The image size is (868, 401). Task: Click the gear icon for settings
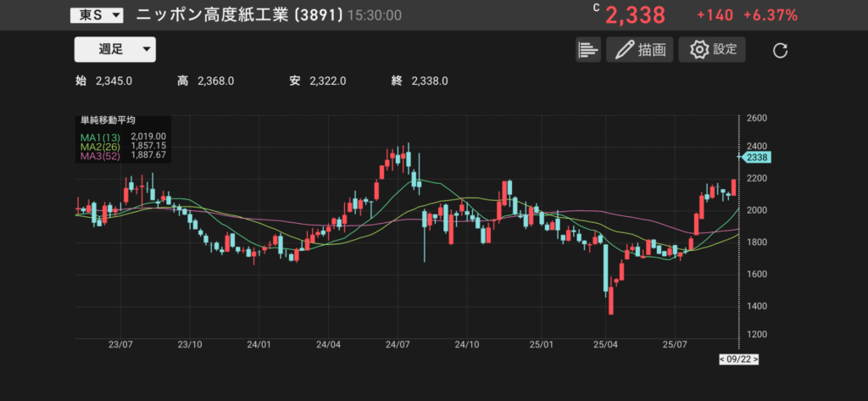coord(699,50)
